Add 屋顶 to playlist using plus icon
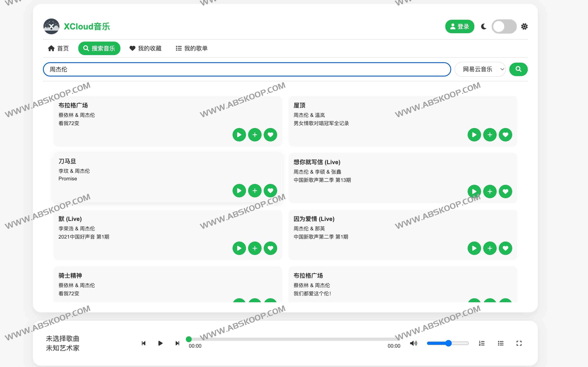This screenshot has width=588, height=367. [490, 135]
